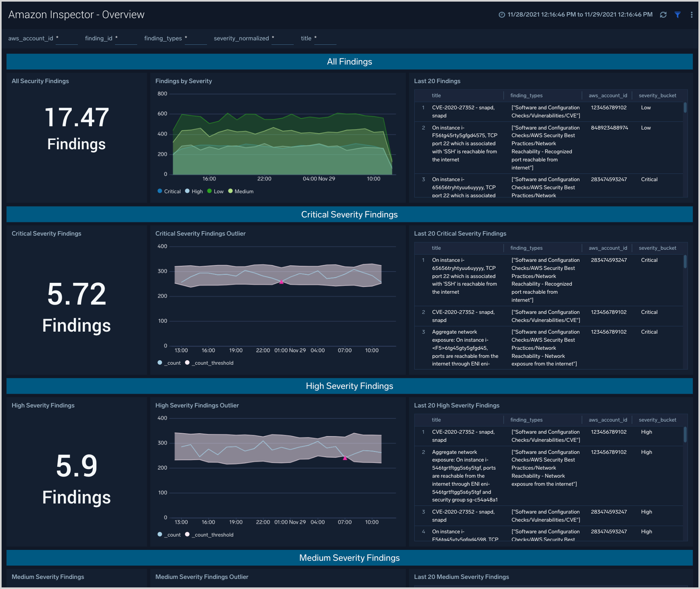The image size is (700, 589).
Task: Click the title filter input
Action: pos(325,39)
